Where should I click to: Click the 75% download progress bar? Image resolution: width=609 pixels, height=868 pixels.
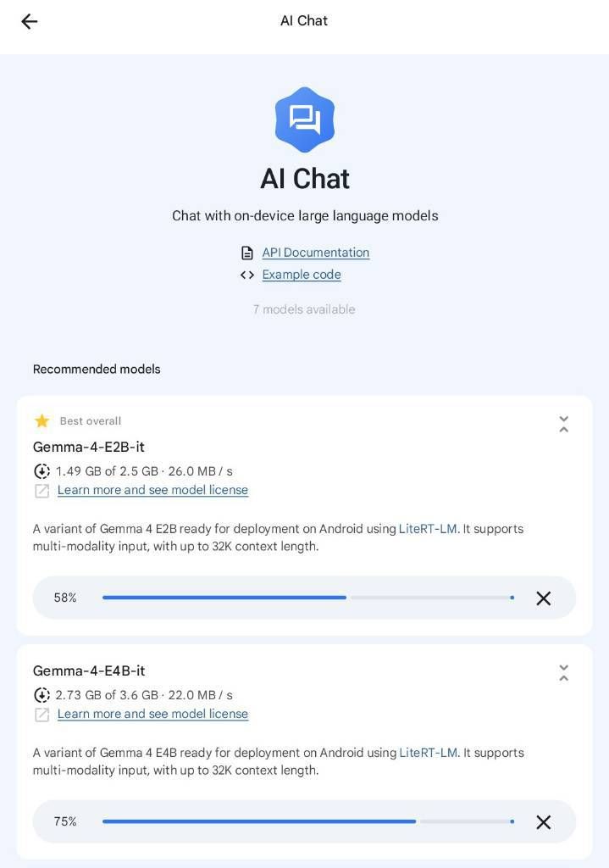click(x=308, y=821)
